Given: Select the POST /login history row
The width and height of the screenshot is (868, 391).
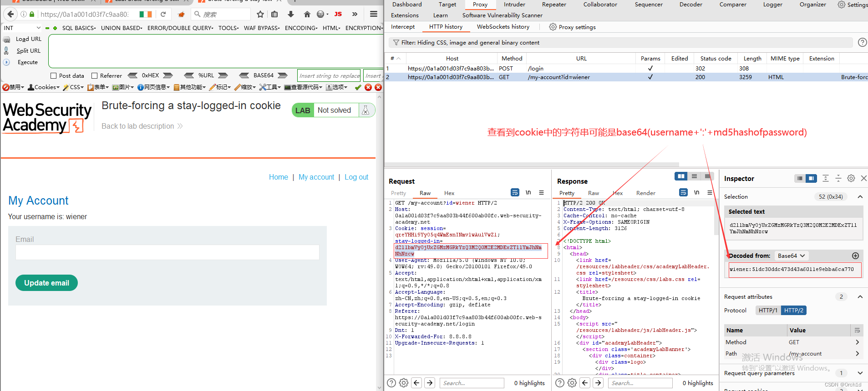Looking at the screenshot, I should click(x=626, y=69).
